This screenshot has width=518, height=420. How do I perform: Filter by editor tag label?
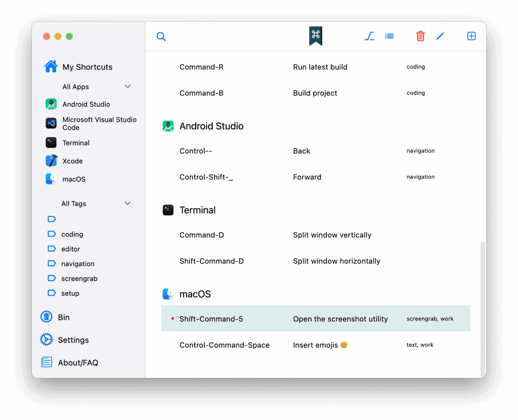(x=71, y=249)
